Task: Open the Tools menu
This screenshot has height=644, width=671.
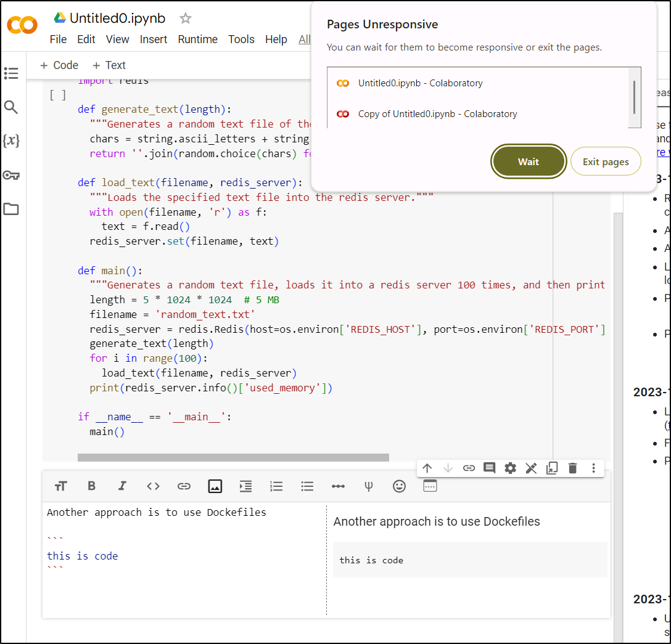Action: pos(241,39)
